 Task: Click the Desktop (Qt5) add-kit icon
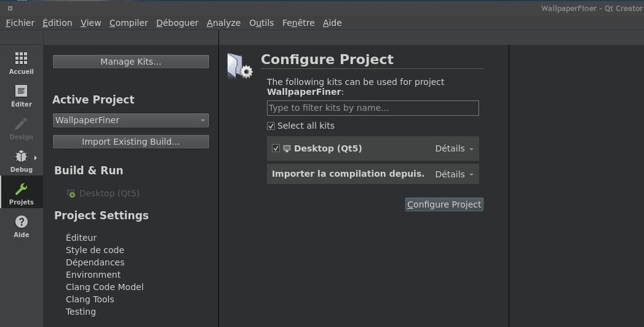point(71,193)
